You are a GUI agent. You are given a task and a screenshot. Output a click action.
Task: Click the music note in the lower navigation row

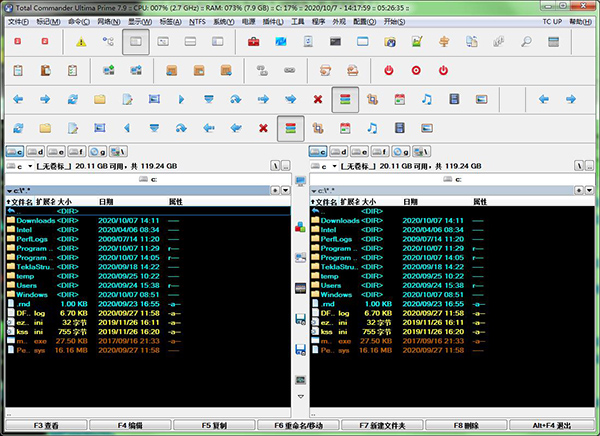[x=372, y=128]
